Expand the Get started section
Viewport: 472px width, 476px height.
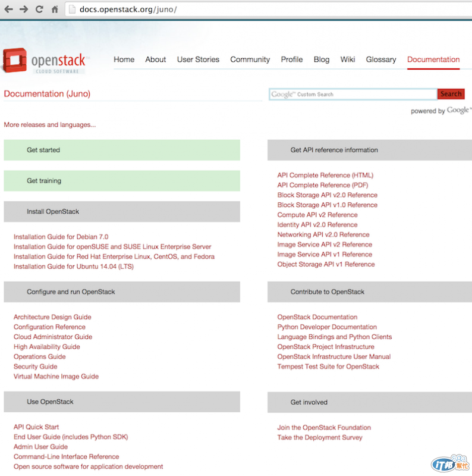(x=122, y=150)
